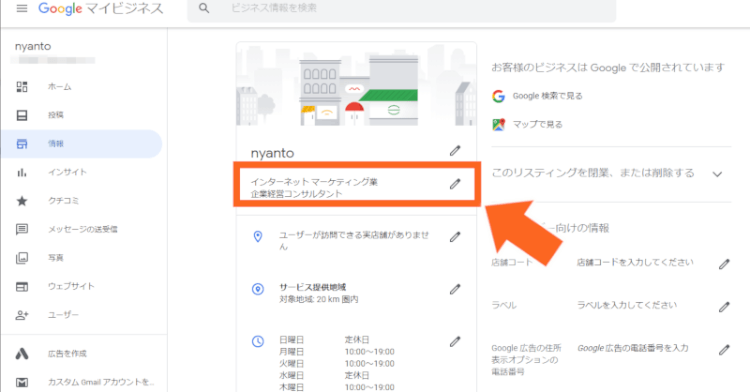Click the Google G logo icon
This screenshot has height=392, width=750.
coord(498,96)
